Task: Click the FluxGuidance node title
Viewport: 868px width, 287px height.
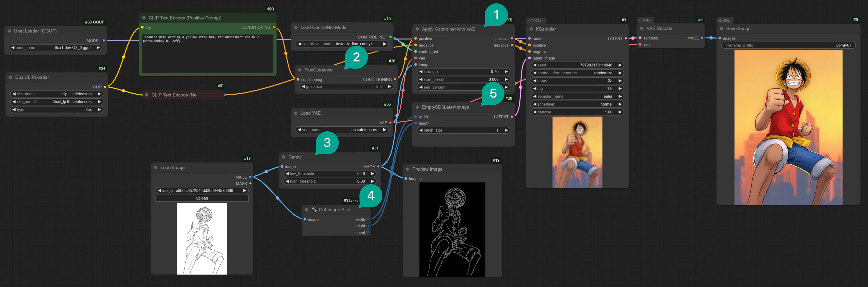Action: coord(318,70)
